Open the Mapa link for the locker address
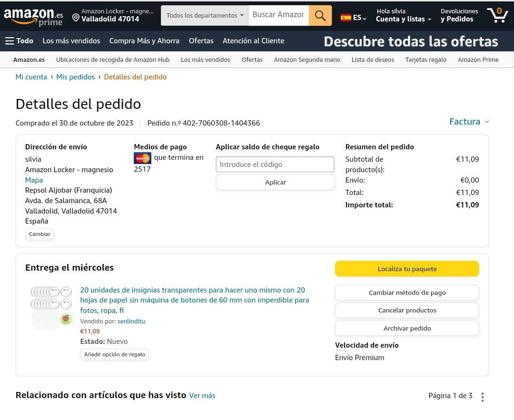Screen dimensions: 514x420 pyautogui.click(x=34, y=180)
